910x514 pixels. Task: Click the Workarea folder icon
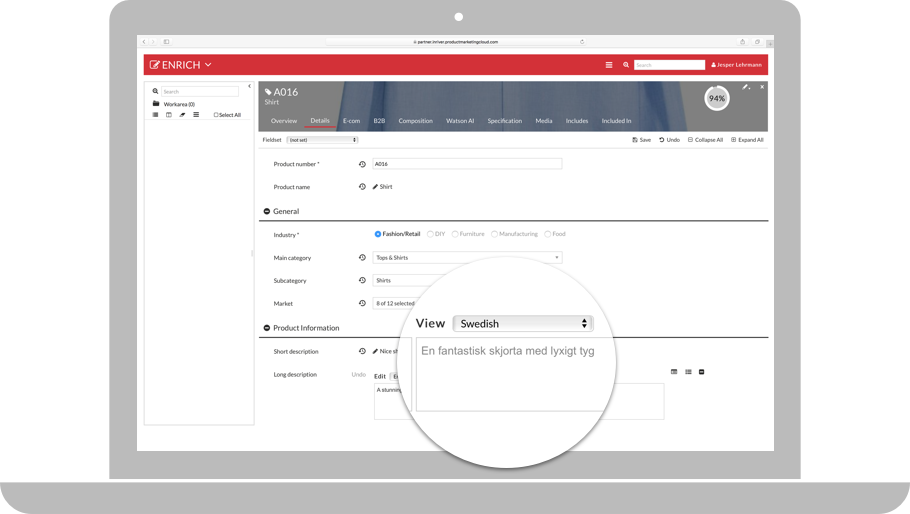156,104
